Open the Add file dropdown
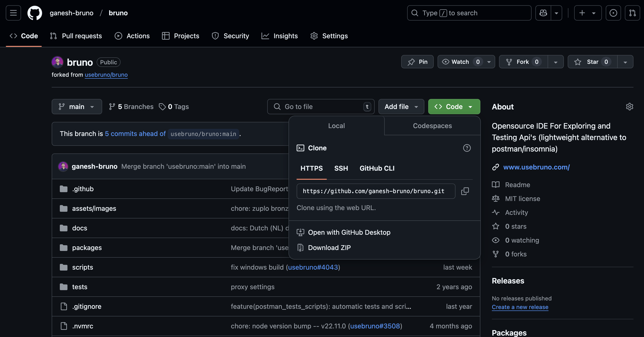The image size is (644, 337). tap(401, 107)
